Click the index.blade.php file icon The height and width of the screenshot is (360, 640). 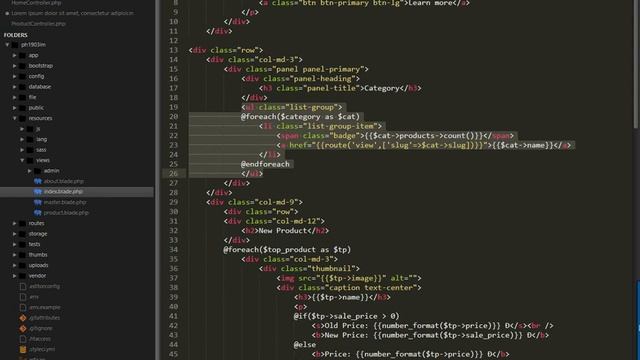(x=38, y=191)
